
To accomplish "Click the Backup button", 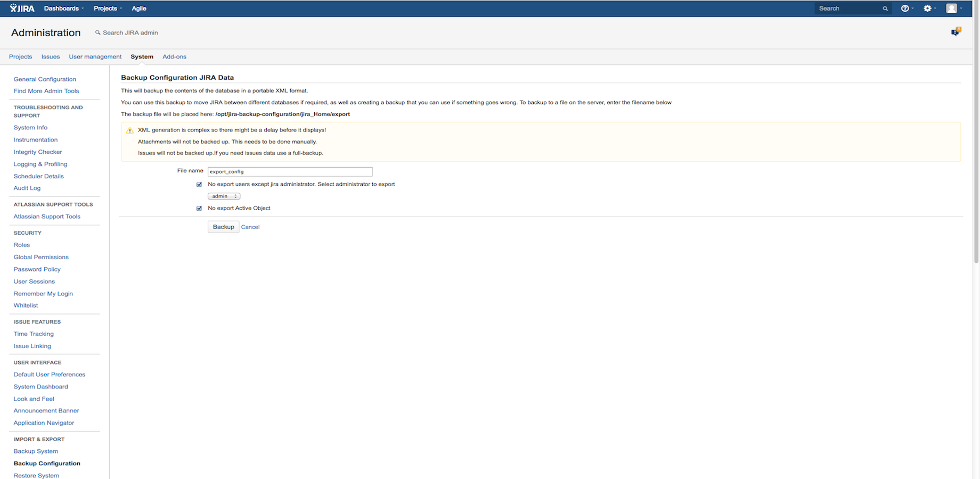I will tap(223, 227).
